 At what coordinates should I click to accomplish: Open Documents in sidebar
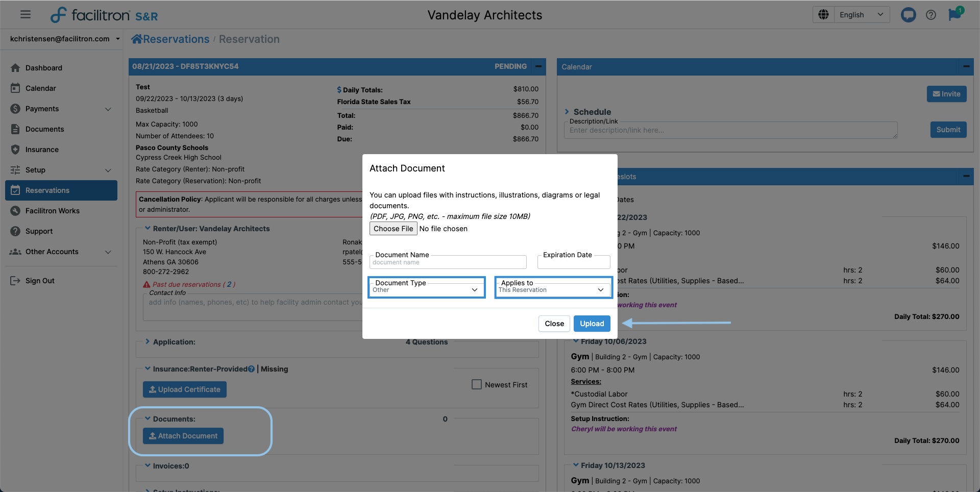pos(61,129)
